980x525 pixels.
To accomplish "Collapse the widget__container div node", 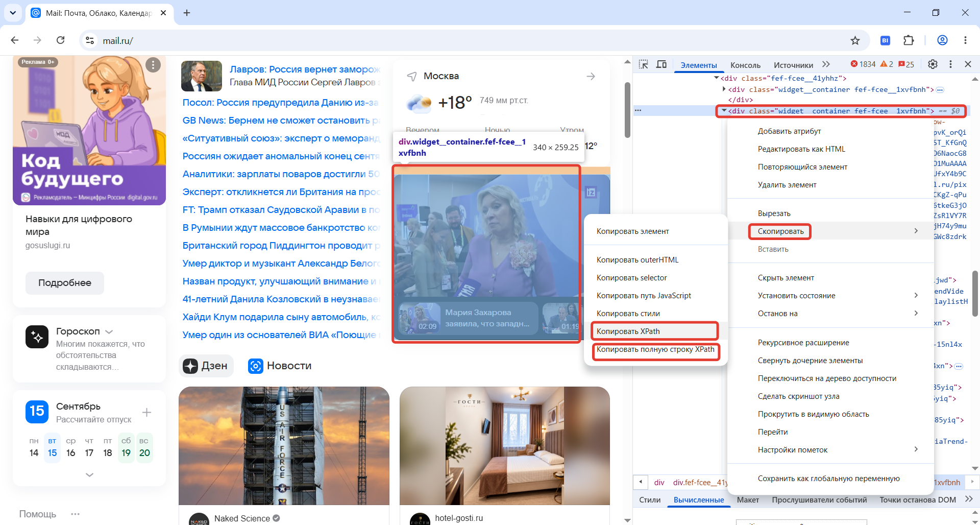I will coord(724,111).
